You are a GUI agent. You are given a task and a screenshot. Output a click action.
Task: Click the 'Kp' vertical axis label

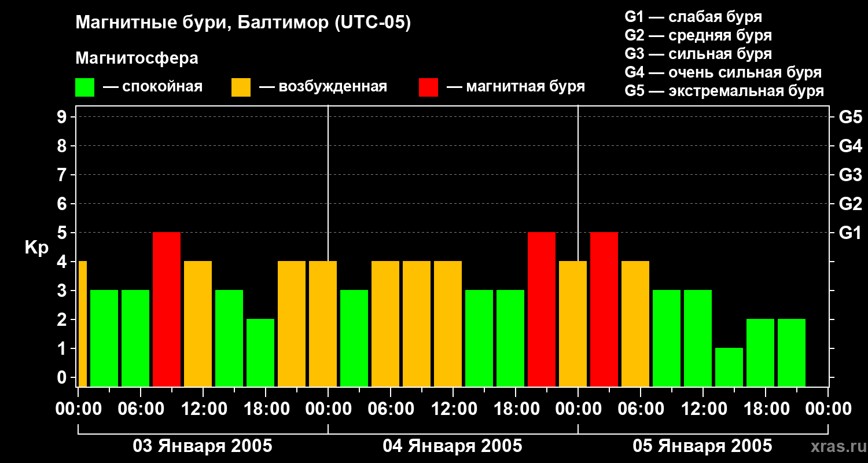36,248
